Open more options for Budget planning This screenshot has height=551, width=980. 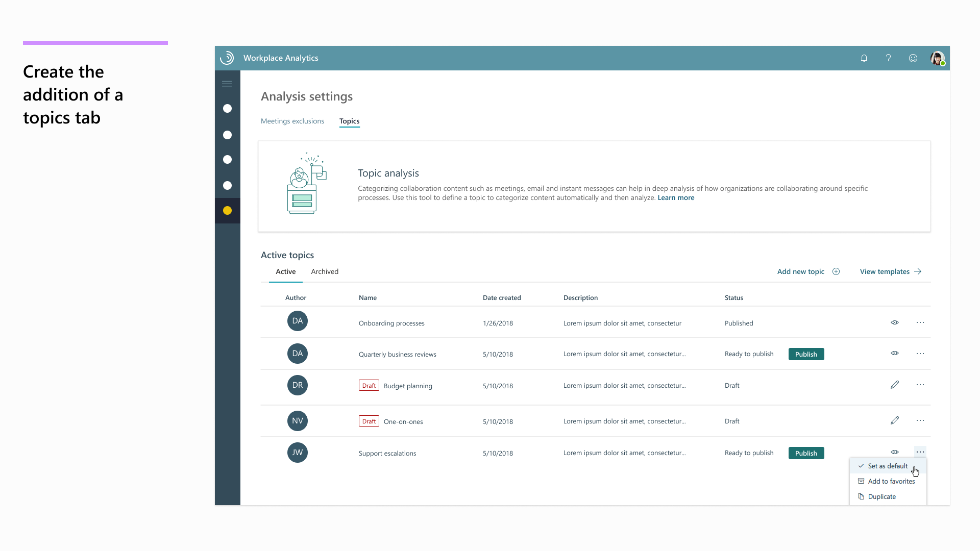pos(920,385)
